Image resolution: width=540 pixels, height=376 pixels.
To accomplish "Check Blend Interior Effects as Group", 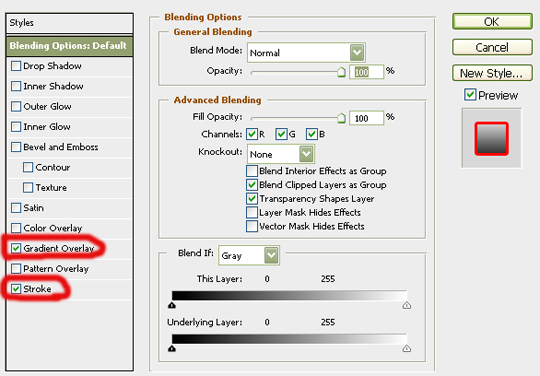I will click(252, 171).
